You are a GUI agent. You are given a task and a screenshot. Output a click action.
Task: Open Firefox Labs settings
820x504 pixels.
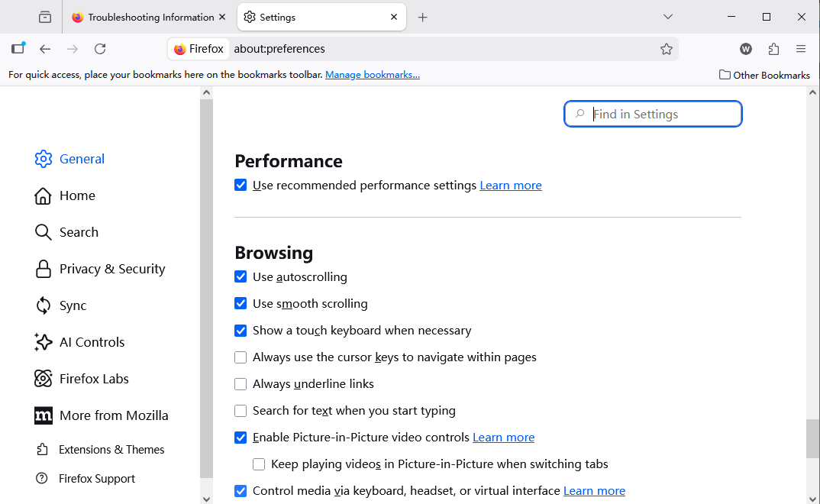[95, 379]
